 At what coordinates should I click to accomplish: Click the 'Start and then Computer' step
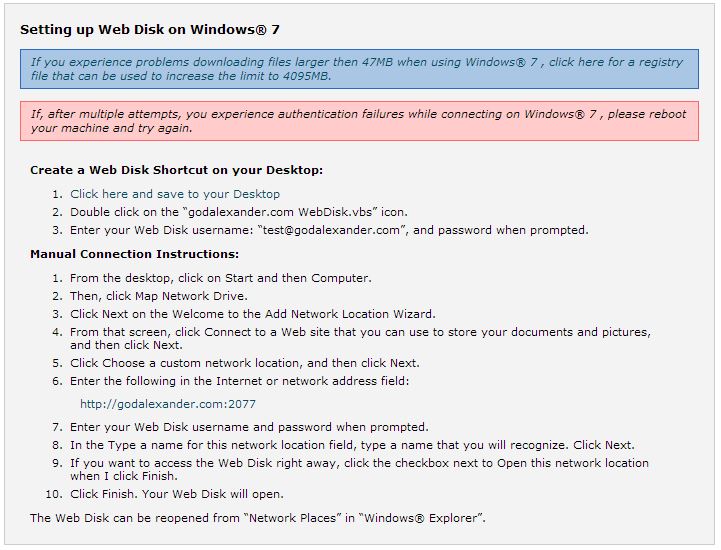click(221, 278)
